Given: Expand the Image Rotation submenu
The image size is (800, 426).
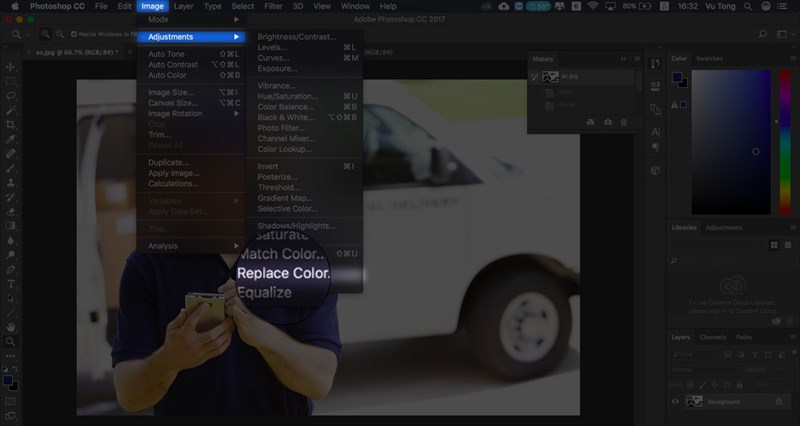Looking at the screenshot, I should (x=191, y=113).
